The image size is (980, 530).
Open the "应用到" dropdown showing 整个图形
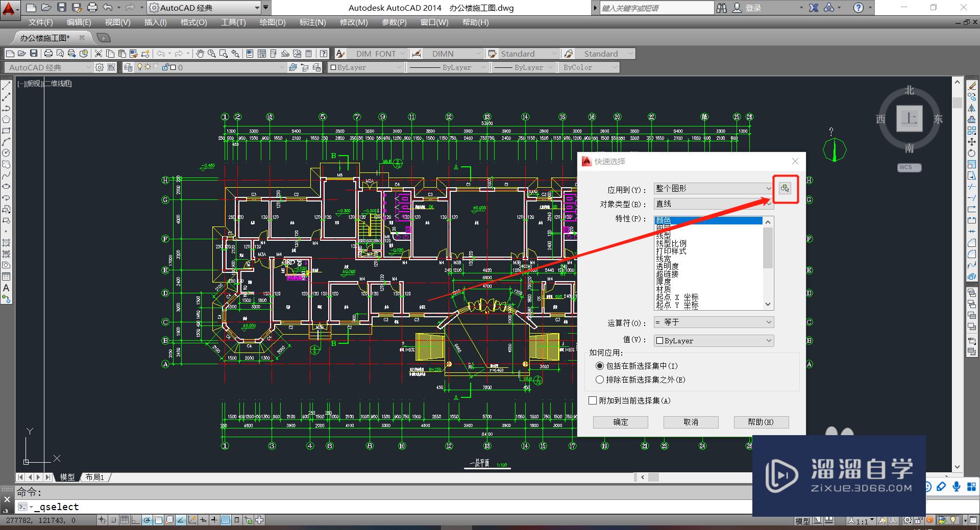click(714, 189)
